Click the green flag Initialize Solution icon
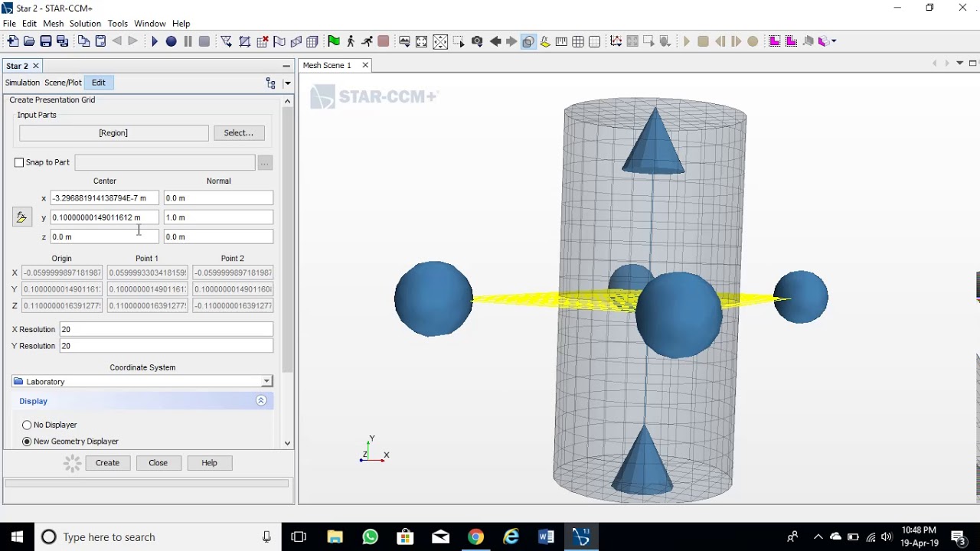This screenshot has width=980, height=551. click(334, 41)
